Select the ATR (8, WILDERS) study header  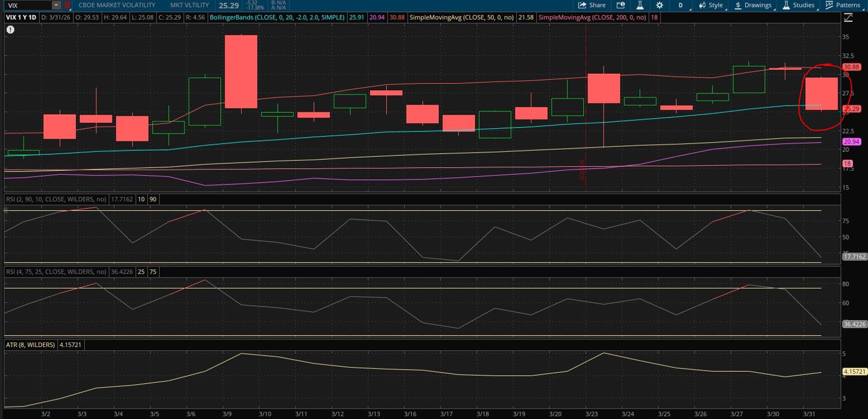point(30,345)
